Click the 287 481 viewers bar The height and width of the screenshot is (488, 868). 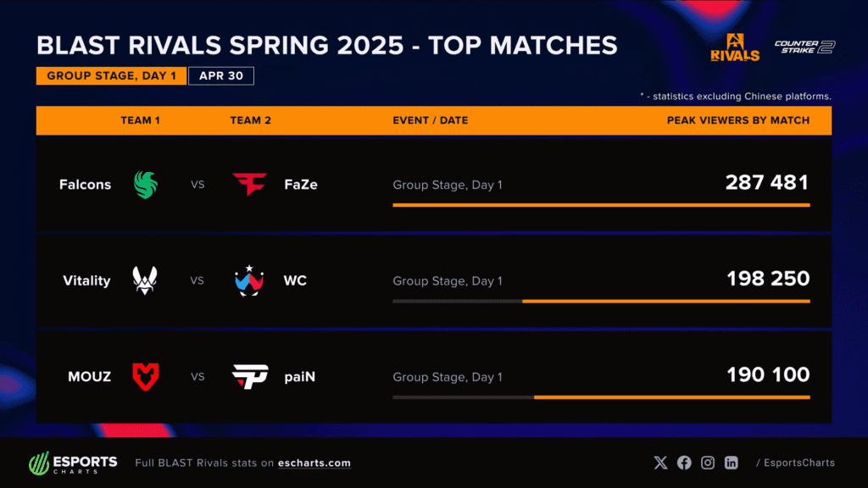point(601,205)
